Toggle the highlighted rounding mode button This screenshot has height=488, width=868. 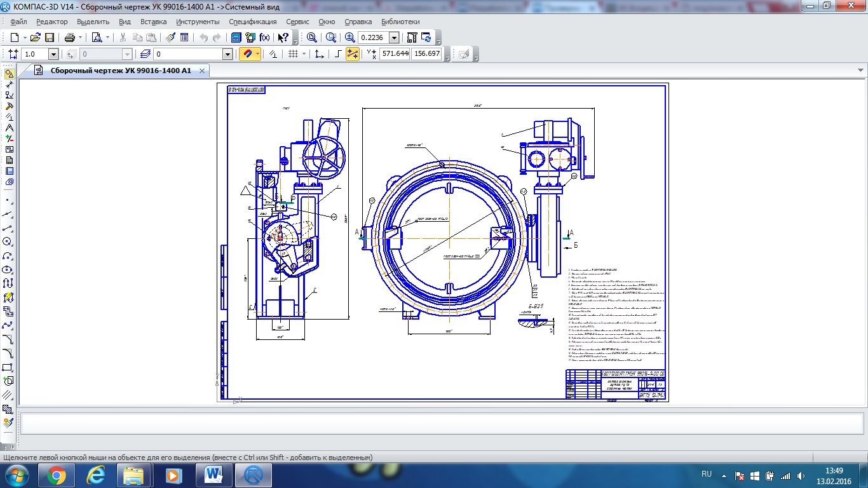[x=353, y=55]
